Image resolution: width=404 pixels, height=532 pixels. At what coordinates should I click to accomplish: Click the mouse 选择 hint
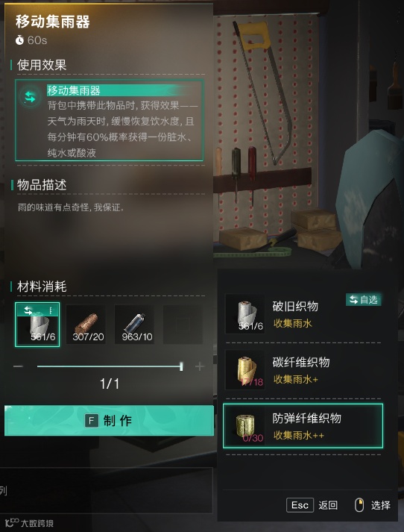coord(373,505)
